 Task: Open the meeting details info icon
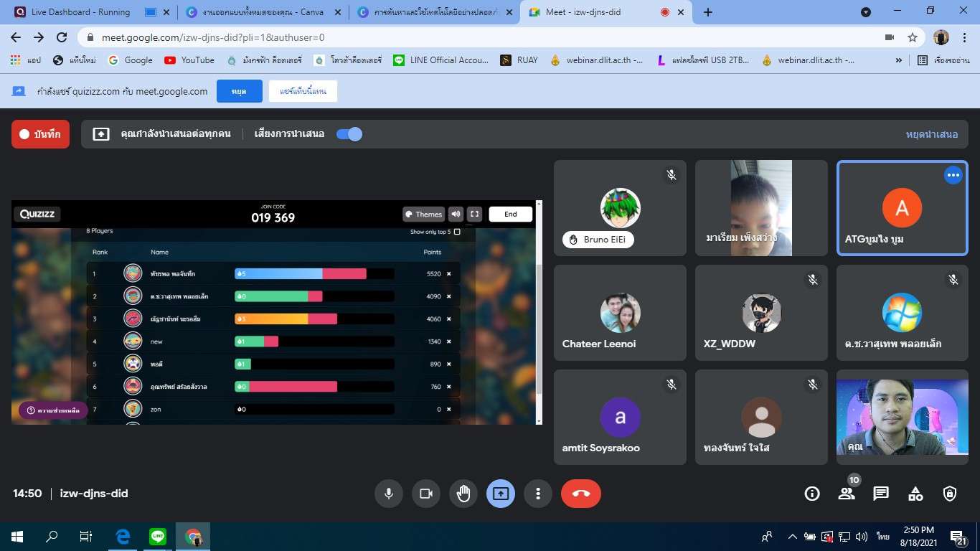pos(812,494)
